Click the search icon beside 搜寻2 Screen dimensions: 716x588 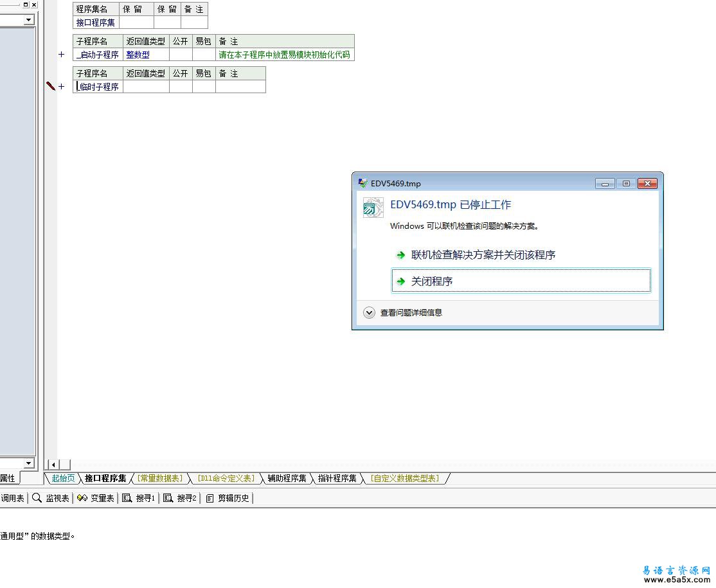tap(168, 497)
